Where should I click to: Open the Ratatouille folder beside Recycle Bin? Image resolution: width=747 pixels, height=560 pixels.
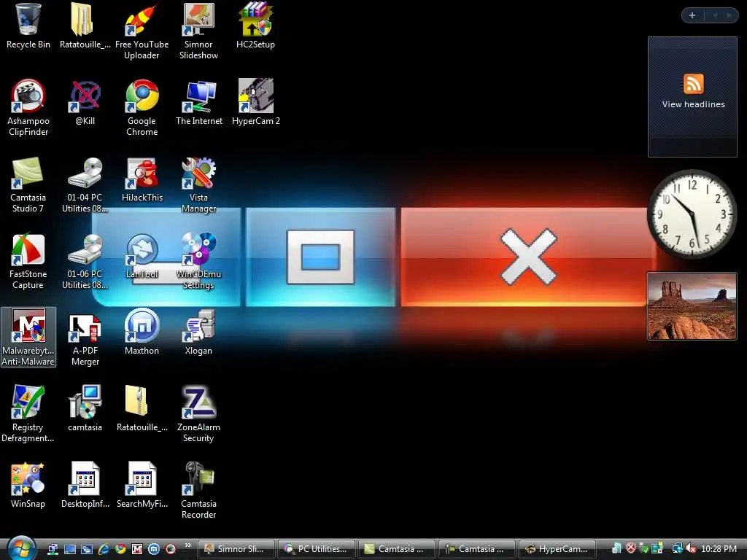[x=85, y=27]
